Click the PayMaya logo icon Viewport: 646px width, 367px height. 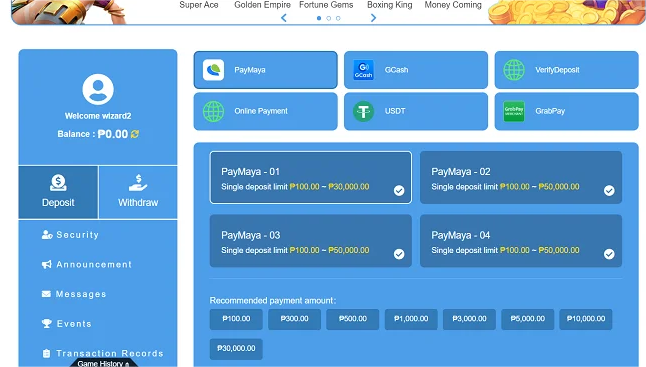tap(213, 70)
